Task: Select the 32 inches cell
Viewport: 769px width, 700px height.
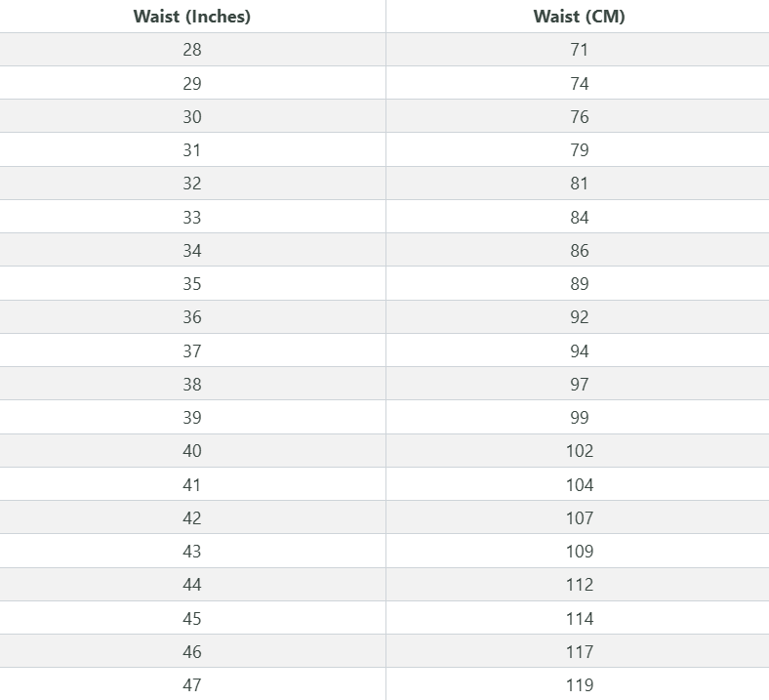Action: point(192,184)
